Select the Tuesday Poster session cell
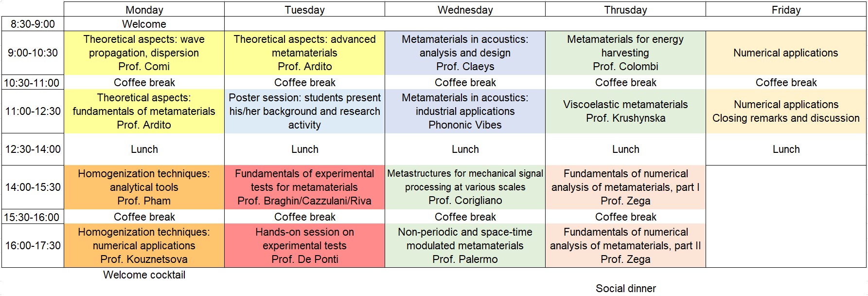 click(304, 111)
